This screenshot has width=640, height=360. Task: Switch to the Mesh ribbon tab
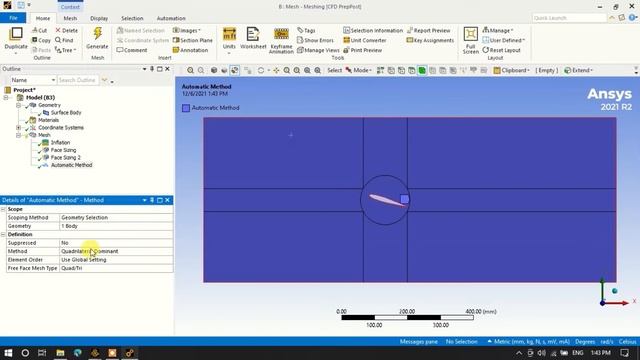tap(70, 18)
